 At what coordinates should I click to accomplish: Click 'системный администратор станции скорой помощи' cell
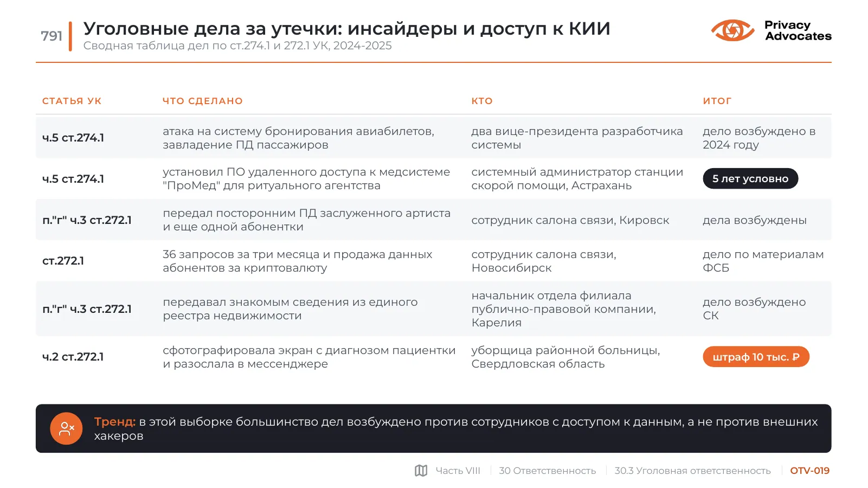[577, 179]
